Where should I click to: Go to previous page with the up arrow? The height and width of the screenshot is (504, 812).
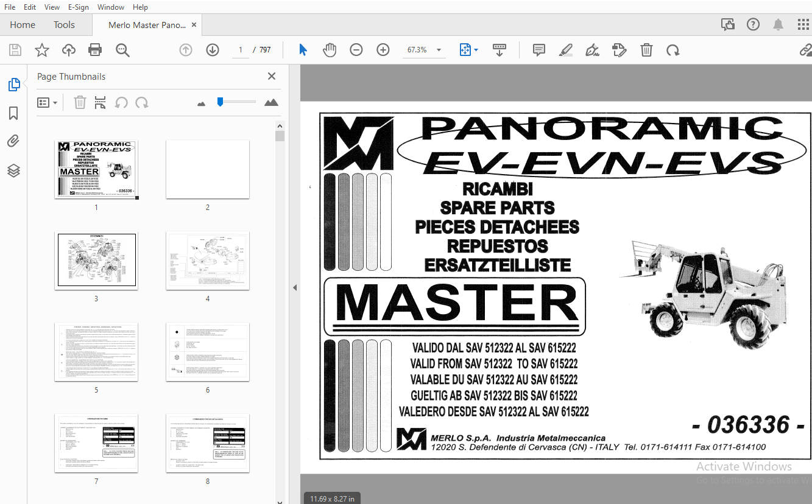(186, 50)
